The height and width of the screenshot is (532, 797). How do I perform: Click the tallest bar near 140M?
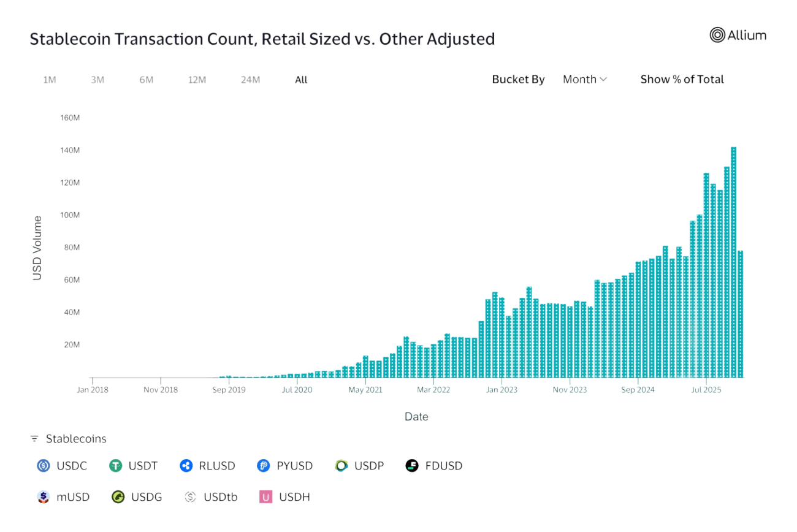coord(734,262)
